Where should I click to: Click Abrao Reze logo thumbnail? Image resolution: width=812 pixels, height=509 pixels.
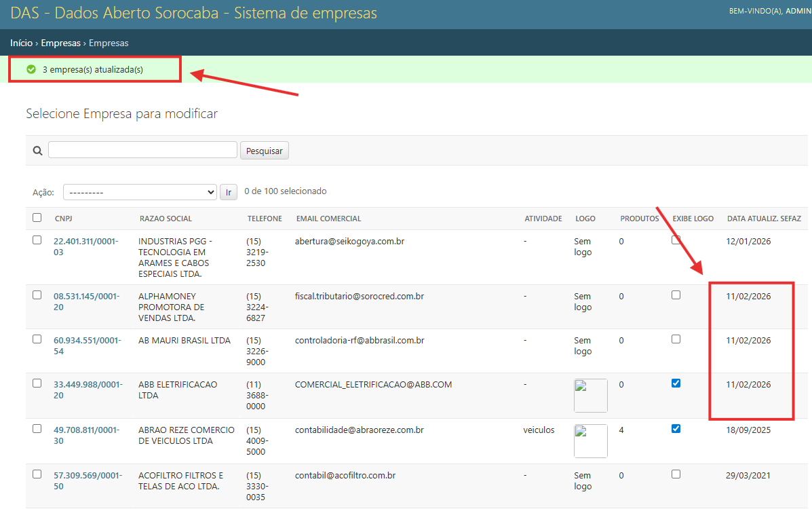coord(590,441)
